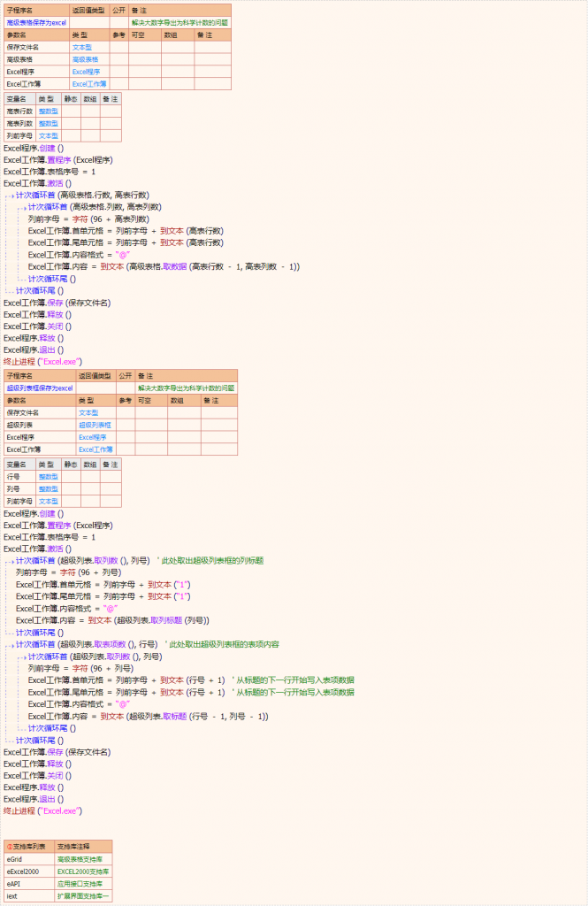588x906 pixels.
Task: Click the 取列标题 method call
Action: pos(166,620)
